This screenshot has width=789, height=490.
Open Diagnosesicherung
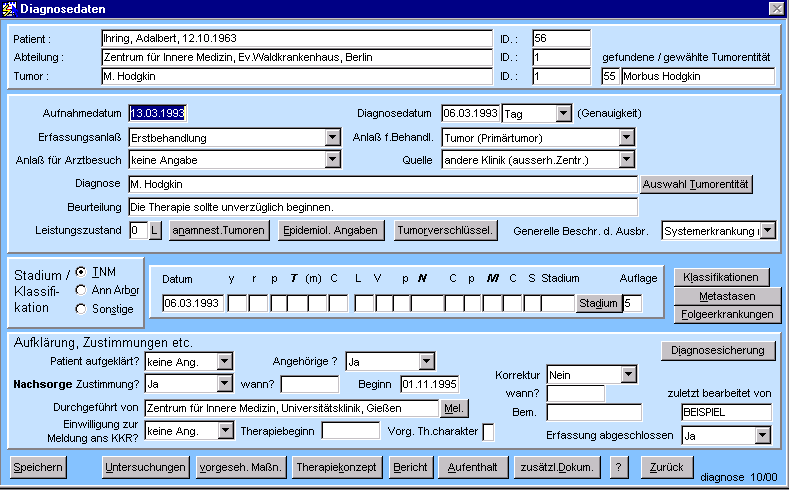718,350
